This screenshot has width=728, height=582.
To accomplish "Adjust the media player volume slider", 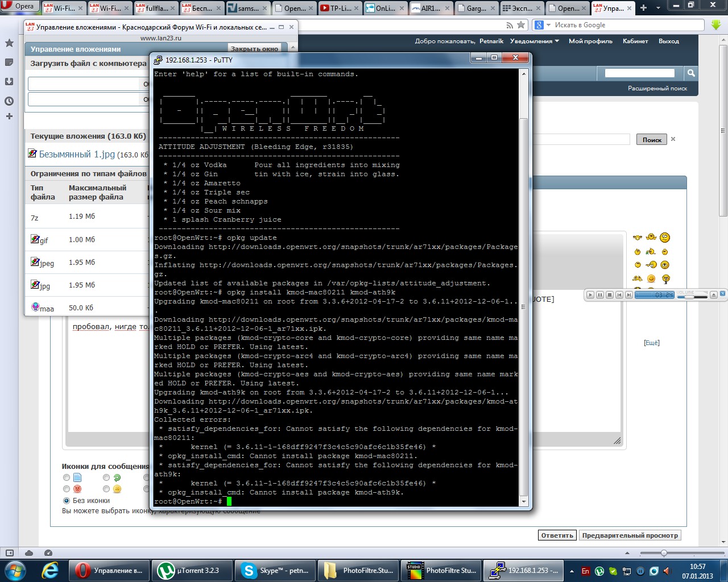I will tap(690, 297).
